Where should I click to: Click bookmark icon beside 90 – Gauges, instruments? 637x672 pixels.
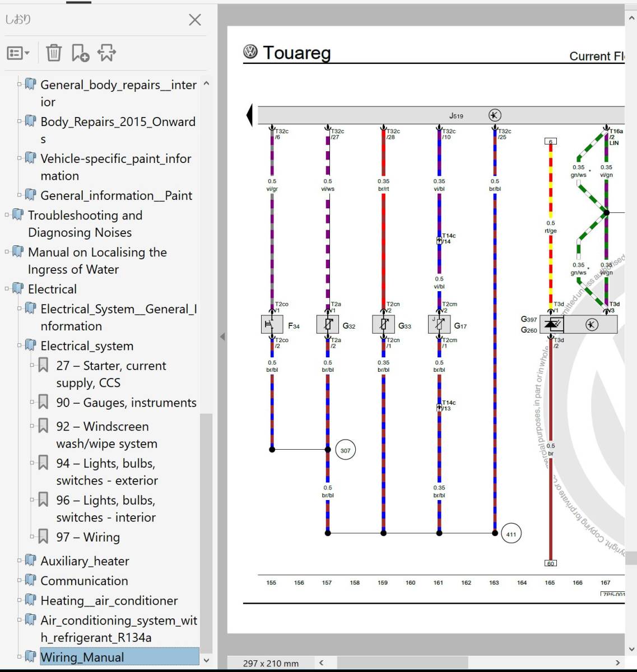click(x=43, y=402)
